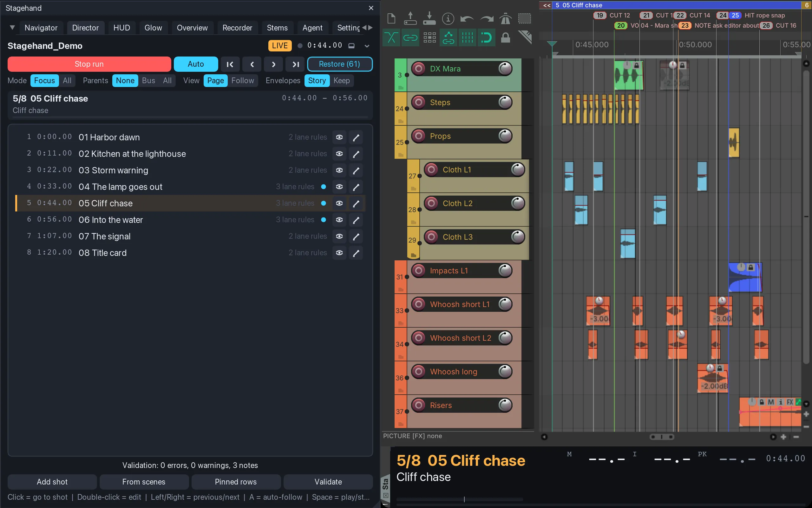Switch to the HUD tab
Image resolution: width=812 pixels, height=508 pixels.
tap(121, 28)
